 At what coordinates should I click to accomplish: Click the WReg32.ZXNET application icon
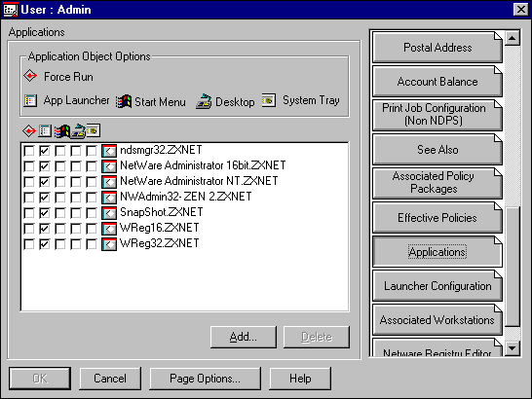click(109, 244)
